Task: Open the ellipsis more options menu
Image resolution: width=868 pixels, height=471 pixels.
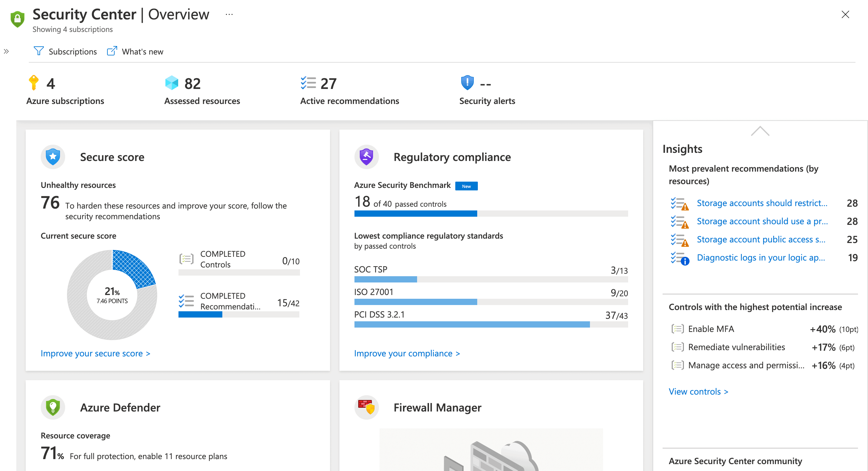Action: click(x=229, y=14)
